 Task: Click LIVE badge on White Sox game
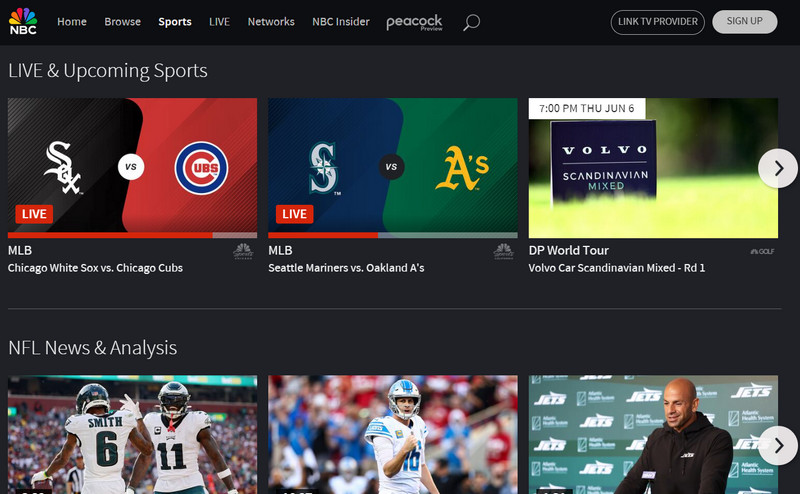point(34,214)
